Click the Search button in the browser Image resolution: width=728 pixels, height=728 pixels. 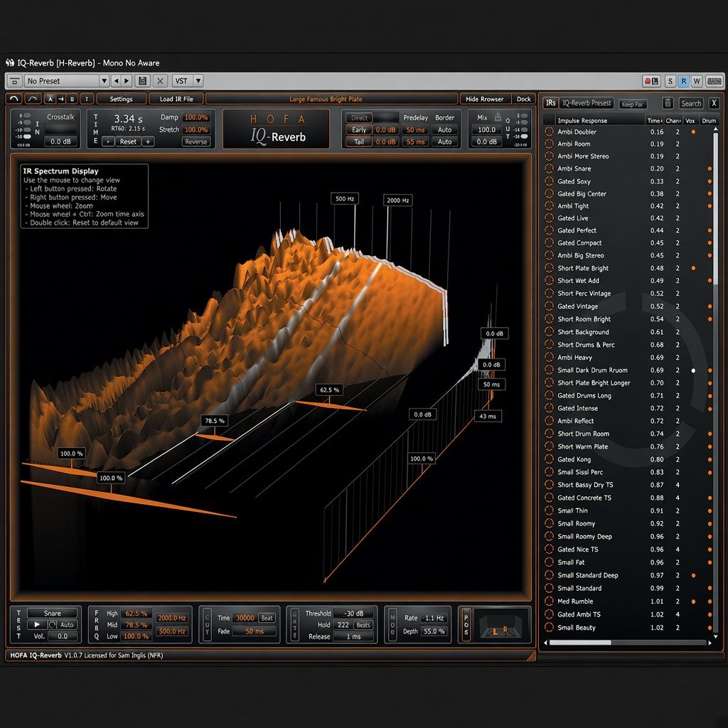click(x=691, y=103)
